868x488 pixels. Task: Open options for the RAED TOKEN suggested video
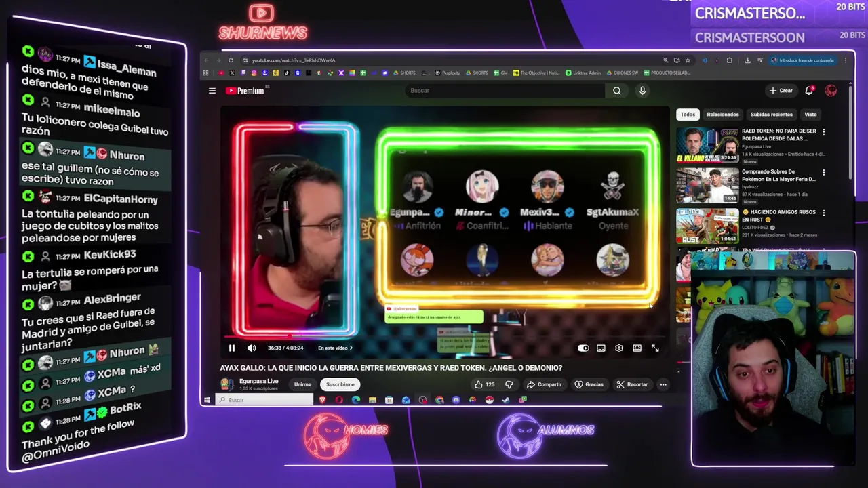(823, 132)
